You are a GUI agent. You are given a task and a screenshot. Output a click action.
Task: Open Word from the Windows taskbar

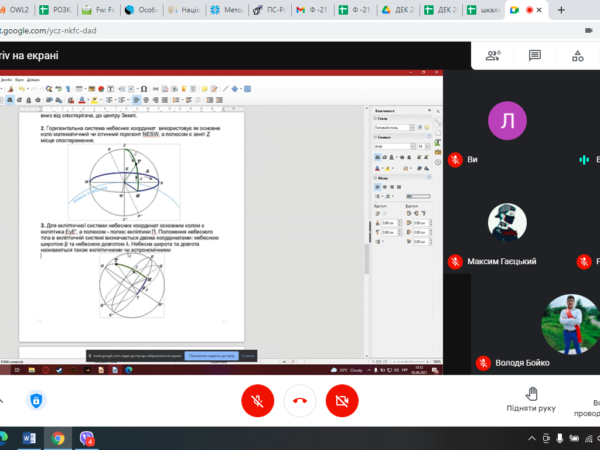[29, 438]
